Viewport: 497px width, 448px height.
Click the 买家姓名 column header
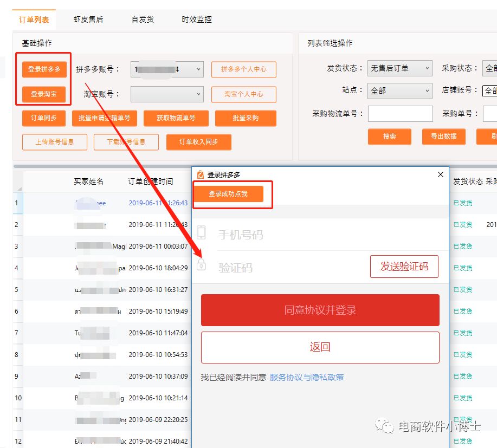[x=89, y=181]
